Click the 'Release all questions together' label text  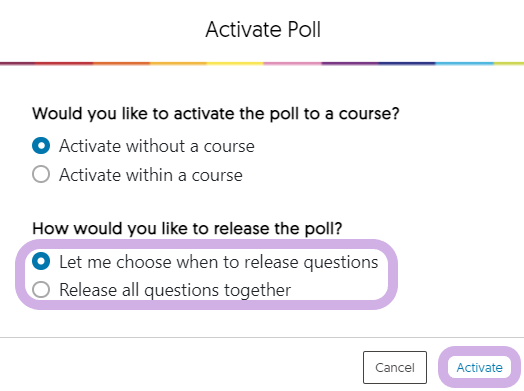175,290
